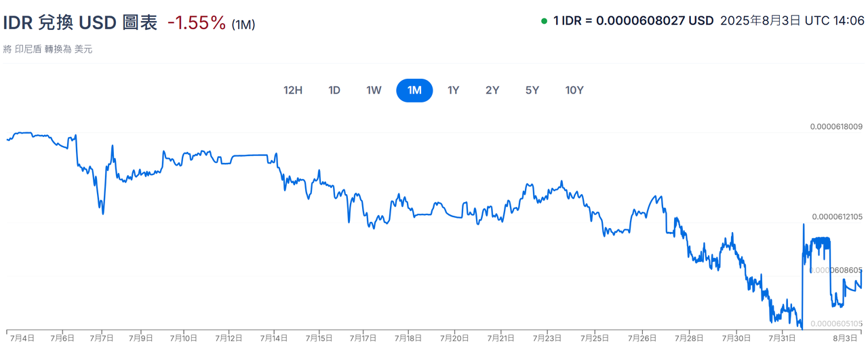Viewport: 868px width, 344px height.
Task: Click the IDR 兌換 USD 圖表 heading
Action: 80,23
